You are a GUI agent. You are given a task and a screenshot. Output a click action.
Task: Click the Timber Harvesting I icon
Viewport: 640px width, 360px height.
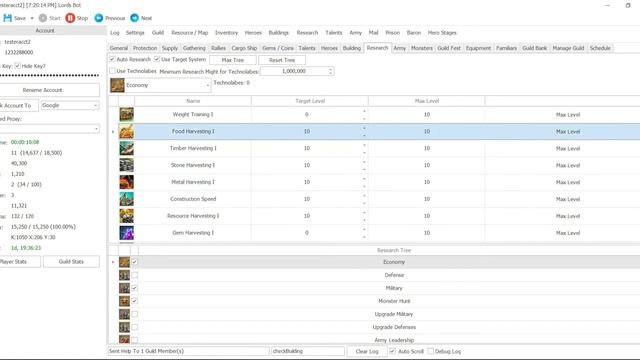(x=127, y=148)
